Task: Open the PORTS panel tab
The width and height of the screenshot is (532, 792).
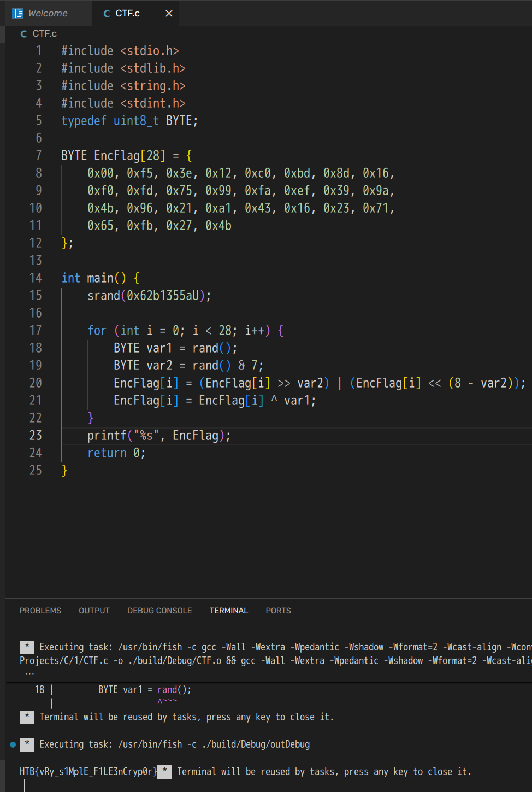Action: (x=278, y=611)
